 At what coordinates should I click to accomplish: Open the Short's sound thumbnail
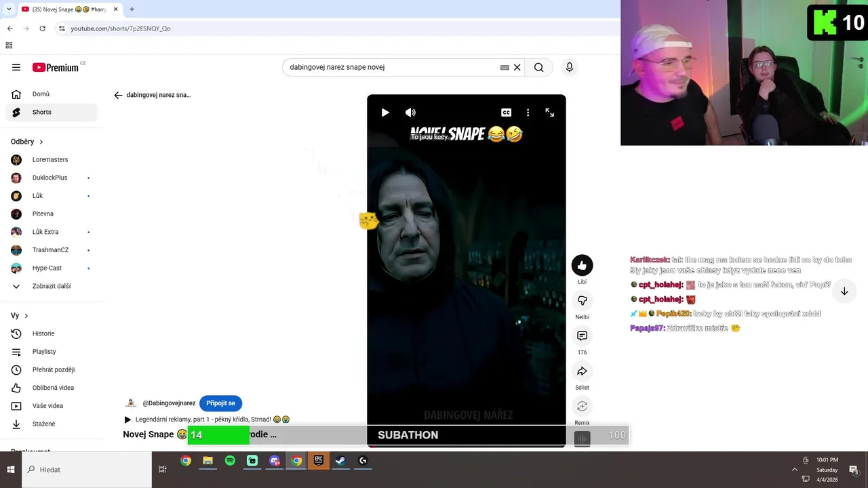pyautogui.click(x=582, y=439)
